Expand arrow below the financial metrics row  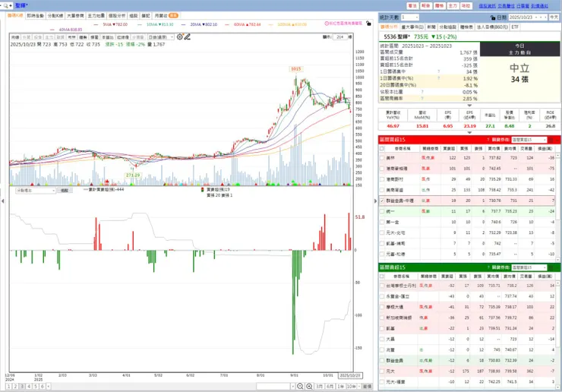click(x=469, y=133)
